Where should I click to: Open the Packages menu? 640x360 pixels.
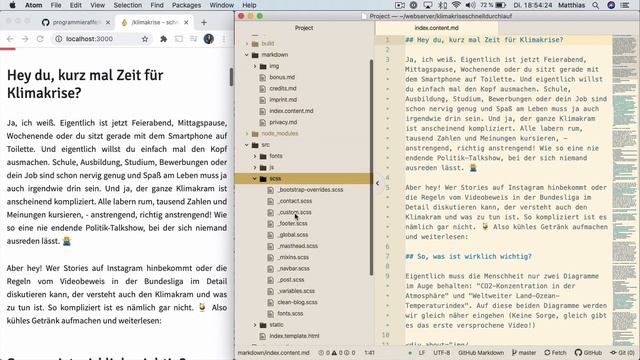[186, 5]
